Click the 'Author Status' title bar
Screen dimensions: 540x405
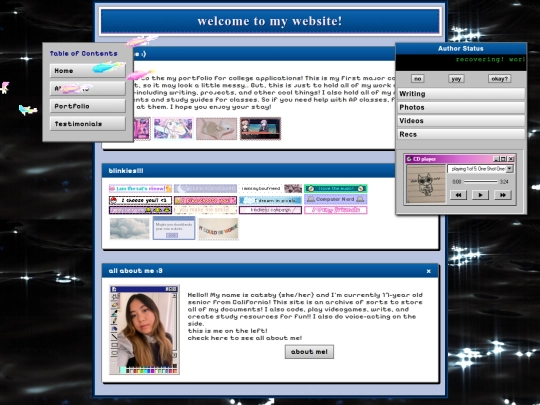coord(461,49)
